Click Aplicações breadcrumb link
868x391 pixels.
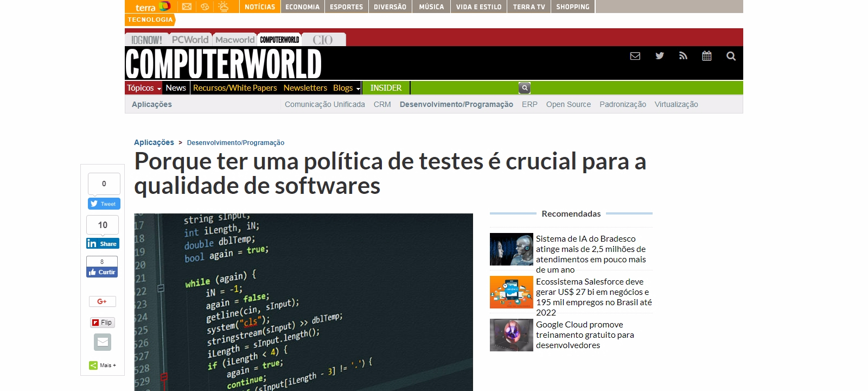tap(154, 142)
